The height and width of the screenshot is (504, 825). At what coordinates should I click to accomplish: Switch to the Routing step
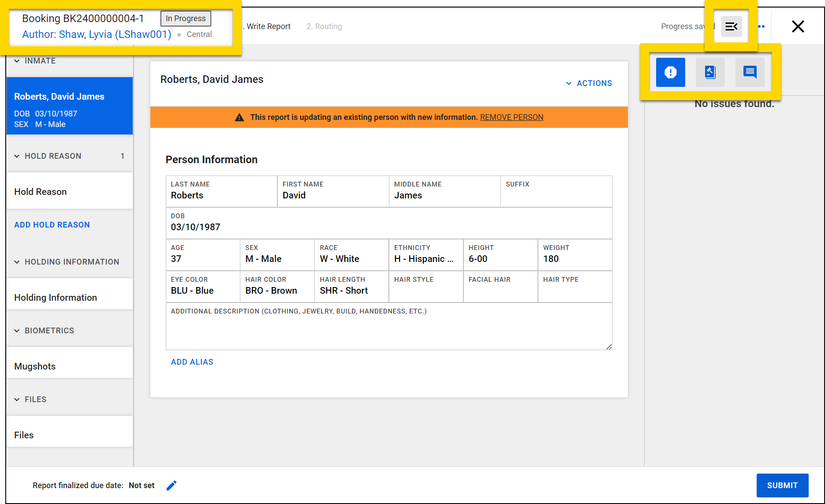(x=324, y=26)
